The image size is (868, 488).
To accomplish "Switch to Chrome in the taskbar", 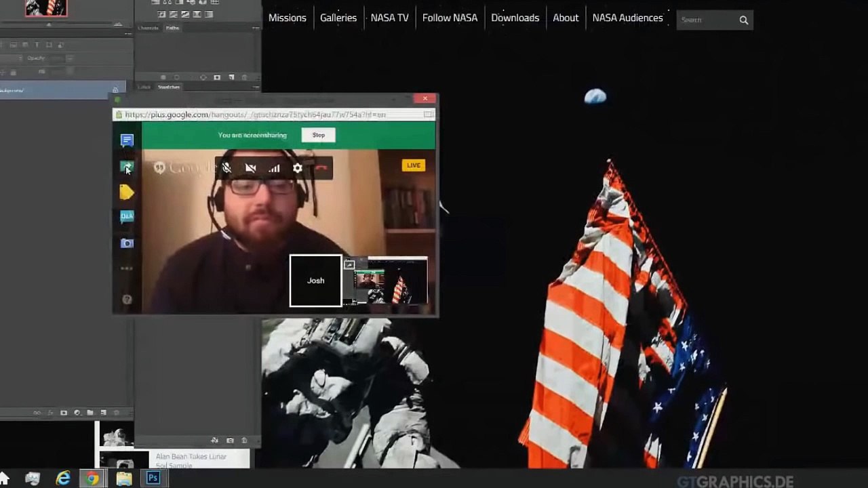I will click(92, 479).
